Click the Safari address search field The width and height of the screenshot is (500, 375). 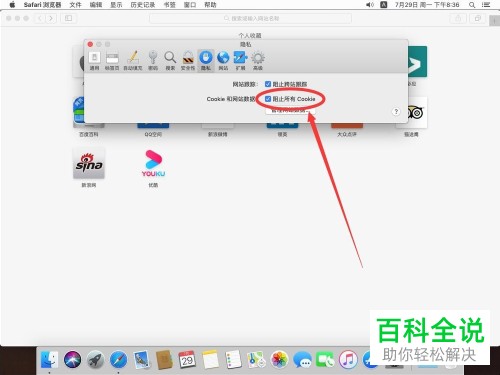tap(250, 18)
